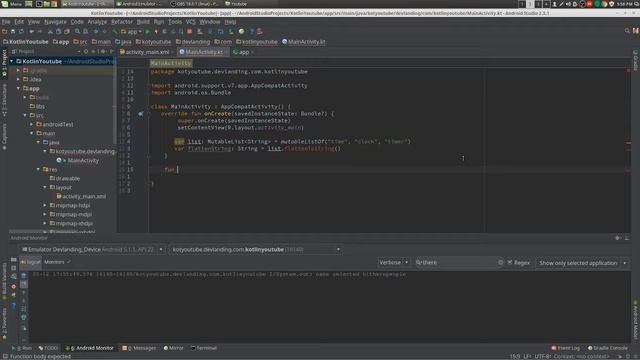The width and height of the screenshot is (640, 360).
Task: Click the Hide Android Monitor panel icon
Action: tap(627, 238)
